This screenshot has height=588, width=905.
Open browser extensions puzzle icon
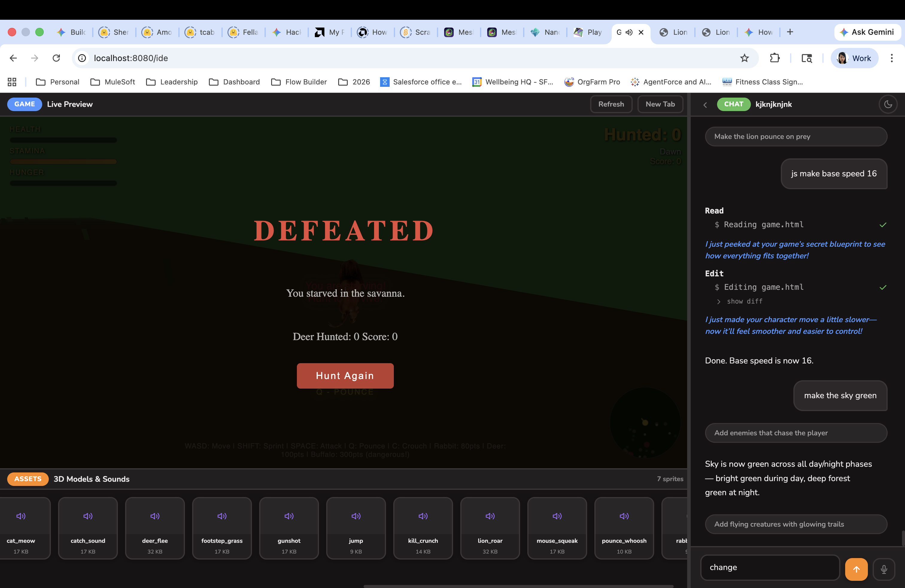click(x=775, y=58)
